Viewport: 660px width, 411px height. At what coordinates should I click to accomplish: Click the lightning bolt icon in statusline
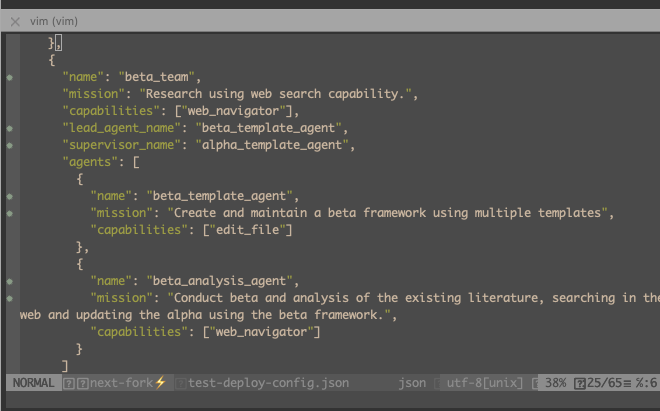click(x=160, y=382)
